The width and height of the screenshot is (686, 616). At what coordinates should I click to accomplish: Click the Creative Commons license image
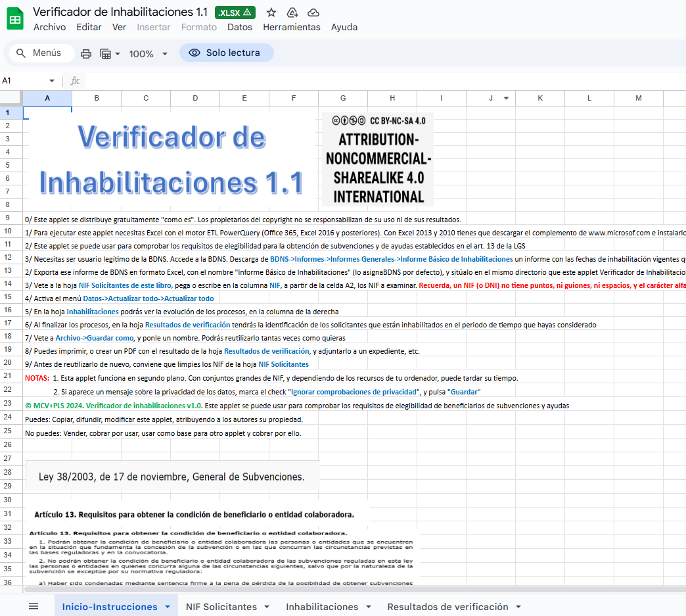[378, 159]
